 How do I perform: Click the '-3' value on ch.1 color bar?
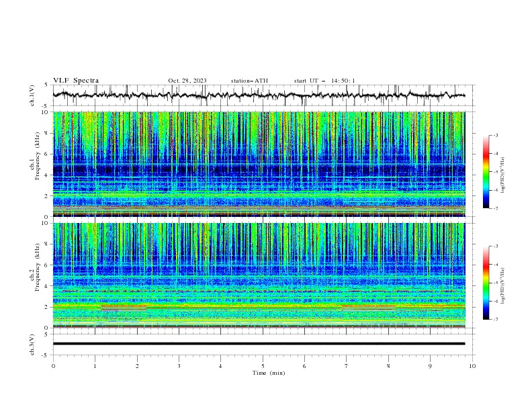pos(495,135)
